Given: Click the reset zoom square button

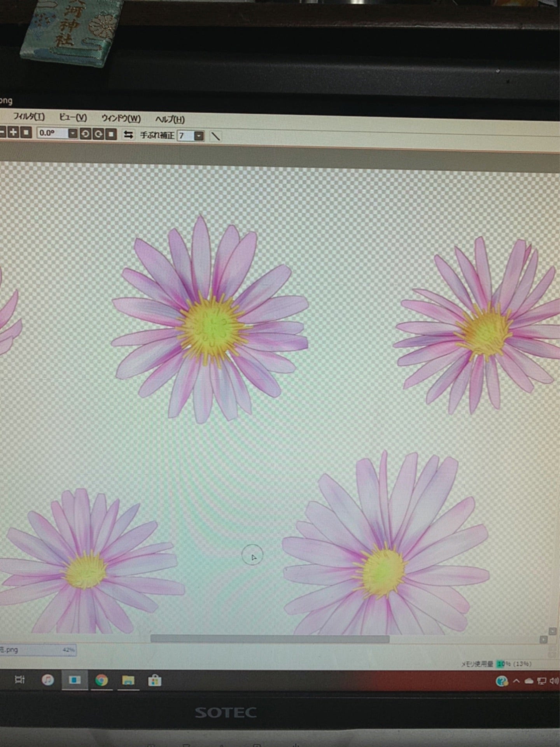Looking at the screenshot, I should 26,133.
